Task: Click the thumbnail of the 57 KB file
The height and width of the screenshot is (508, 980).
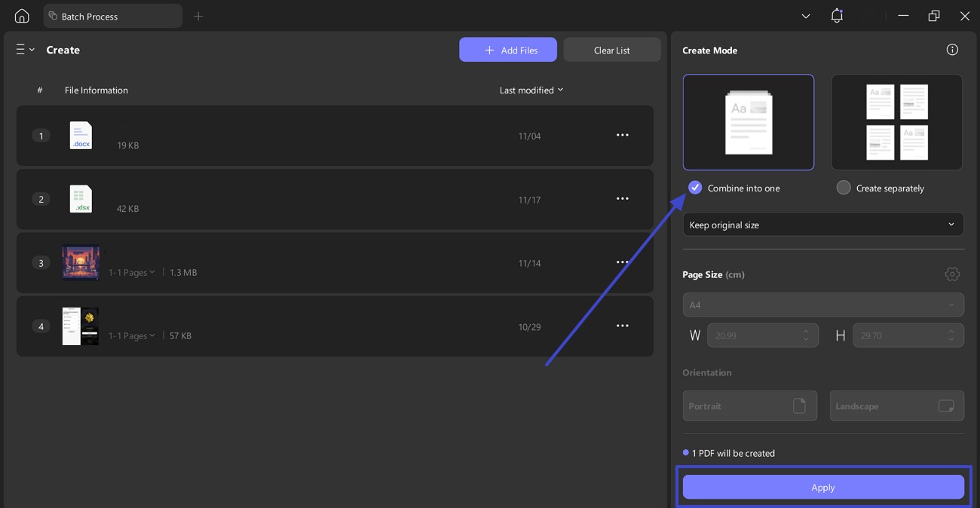Action: pos(81,326)
